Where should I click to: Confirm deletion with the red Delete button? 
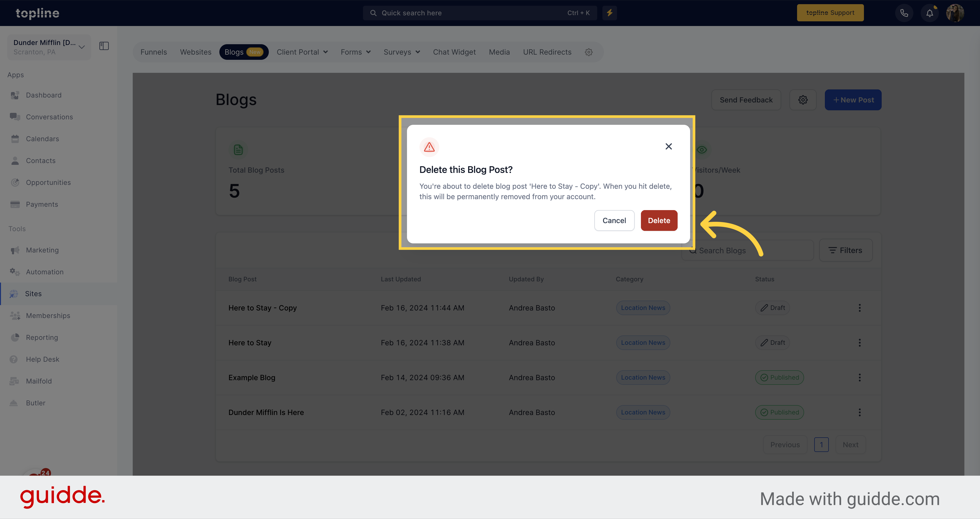[x=659, y=220]
